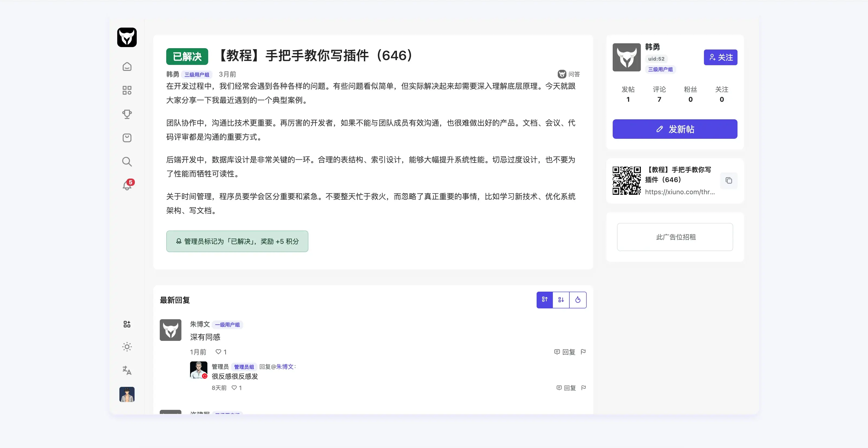Click the 8天前 reply timestamp
Image resolution: width=868 pixels, height=448 pixels.
tap(219, 388)
